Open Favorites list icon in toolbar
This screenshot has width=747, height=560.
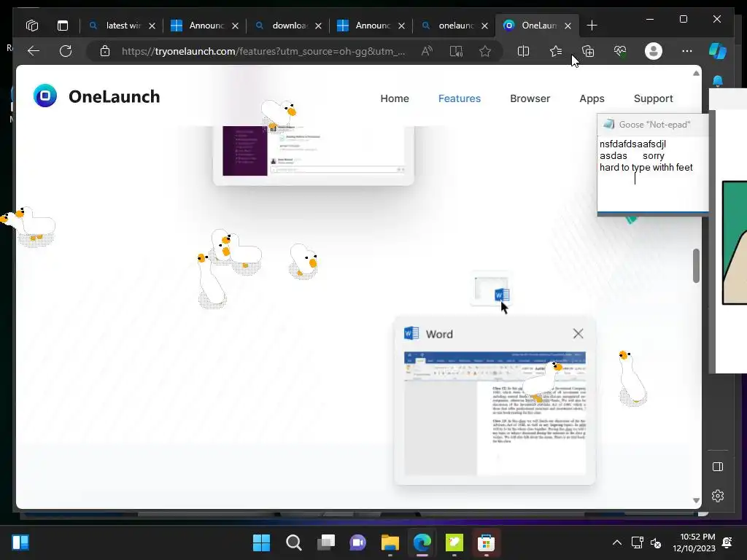point(555,51)
